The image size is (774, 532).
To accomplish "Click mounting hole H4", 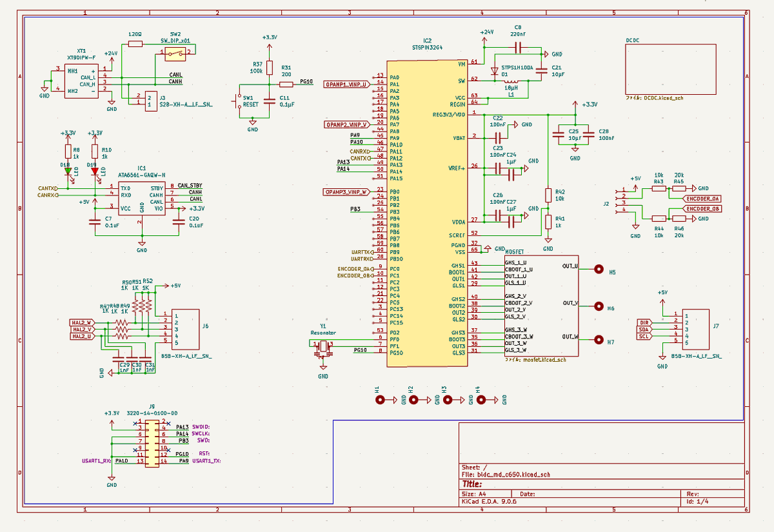I will pyautogui.click(x=481, y=400).
